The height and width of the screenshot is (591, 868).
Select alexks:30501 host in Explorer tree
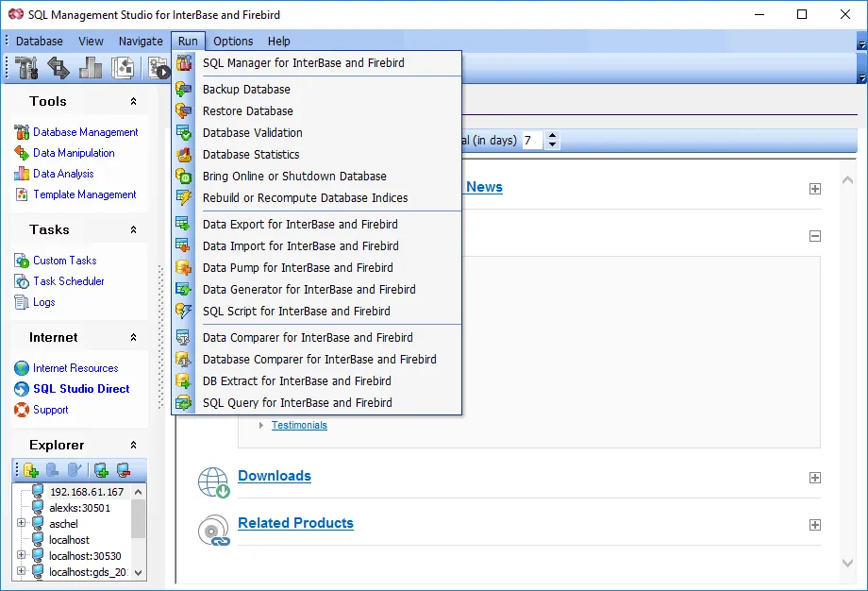tap(79, 508)
